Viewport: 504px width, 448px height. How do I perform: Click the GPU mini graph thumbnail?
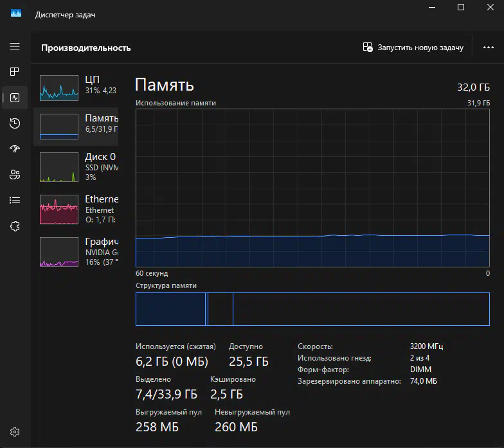coord(59,252)
